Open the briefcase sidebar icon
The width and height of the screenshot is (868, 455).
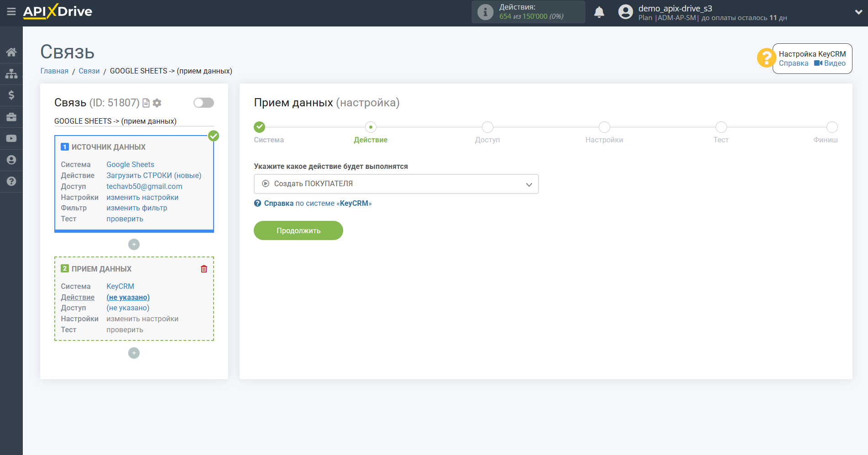[x=11, y=117]
